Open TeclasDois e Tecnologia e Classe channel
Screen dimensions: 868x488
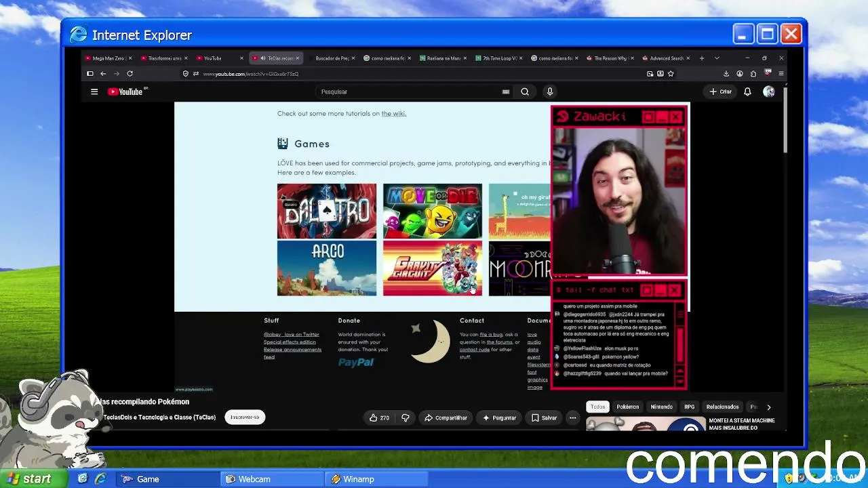tap(159, 418)
